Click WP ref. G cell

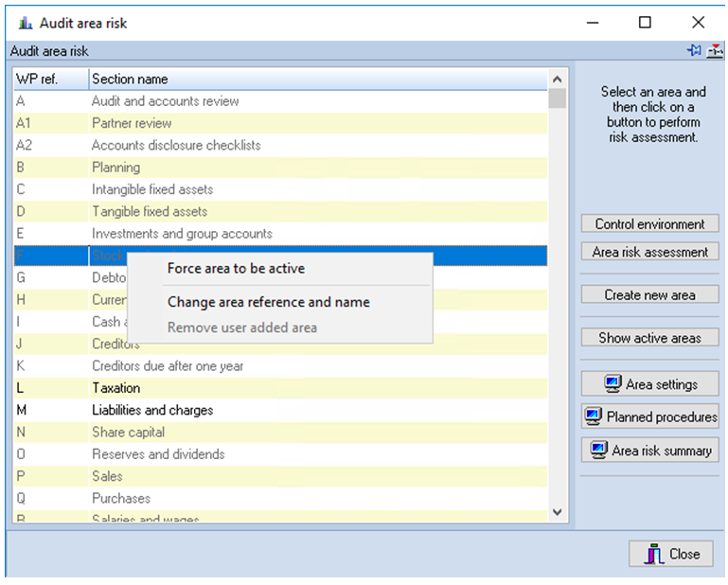51,277
